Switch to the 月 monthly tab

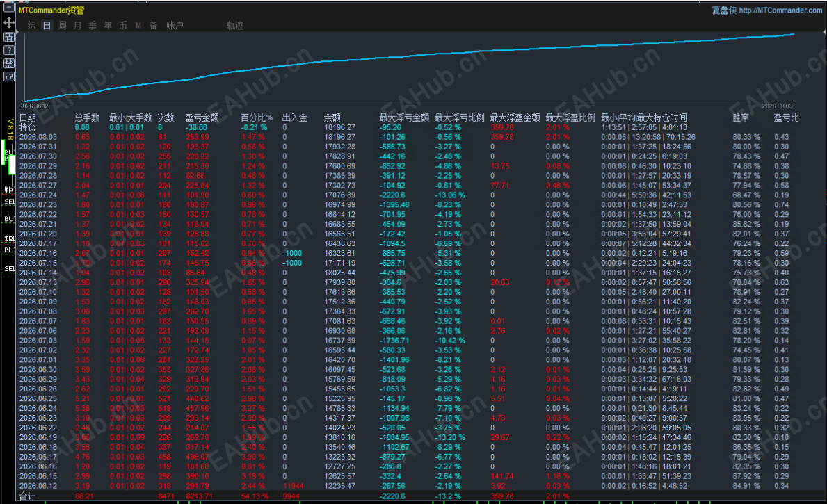click(x=77, y=25)
